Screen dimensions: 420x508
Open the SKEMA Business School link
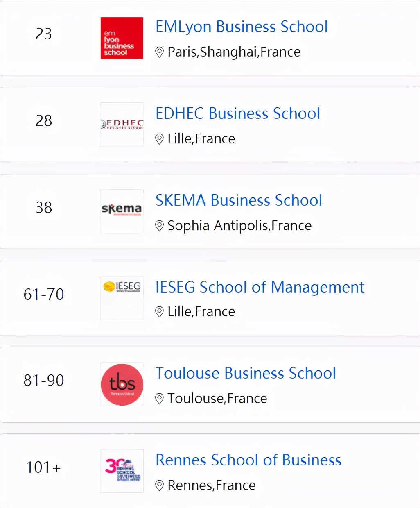point(239,200)
